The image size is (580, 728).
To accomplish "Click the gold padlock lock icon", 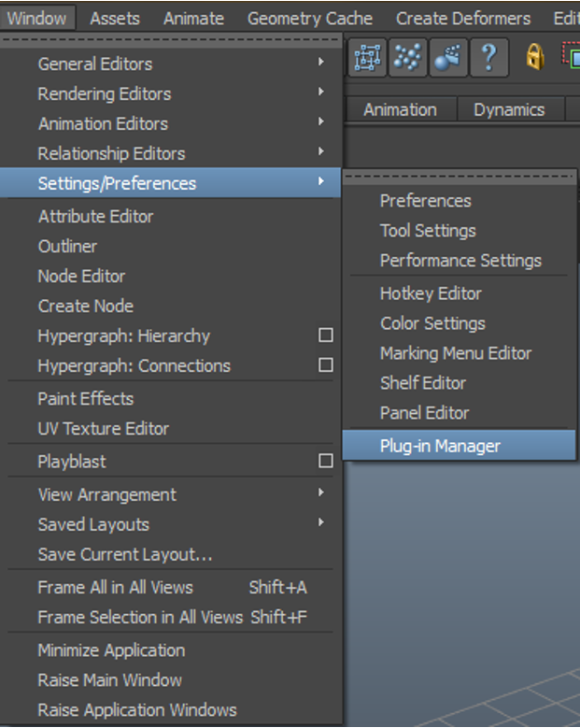I will point(534,58).
